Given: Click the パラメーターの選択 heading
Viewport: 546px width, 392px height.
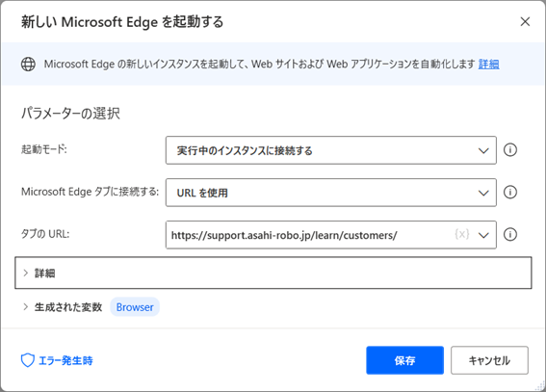Looking at the screenshot, I should pyautogui.click(x=70, y=114).
